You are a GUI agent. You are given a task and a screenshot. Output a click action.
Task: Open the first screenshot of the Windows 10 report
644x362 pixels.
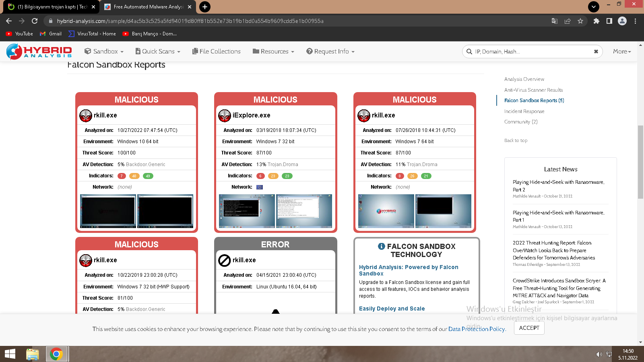point(108,211)
